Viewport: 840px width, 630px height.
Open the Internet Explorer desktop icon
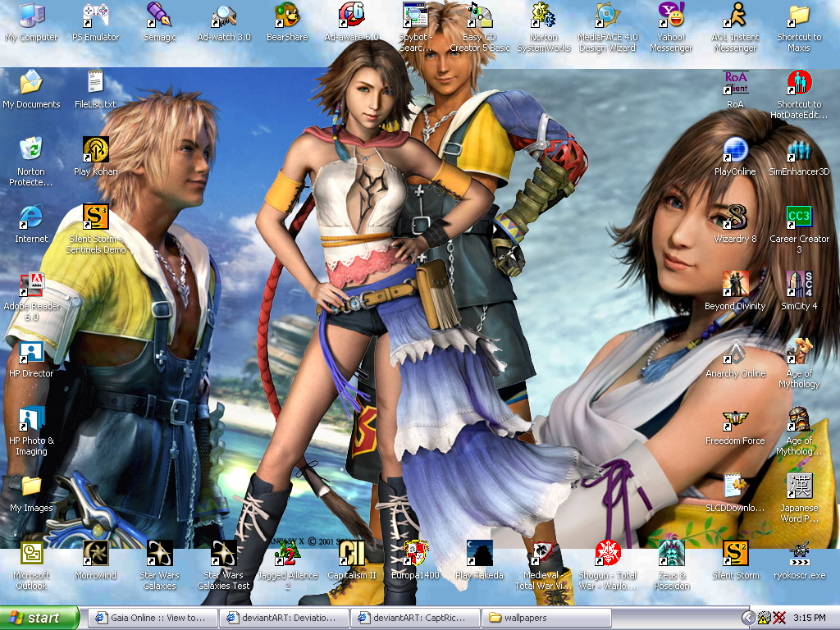pos(31,224)
